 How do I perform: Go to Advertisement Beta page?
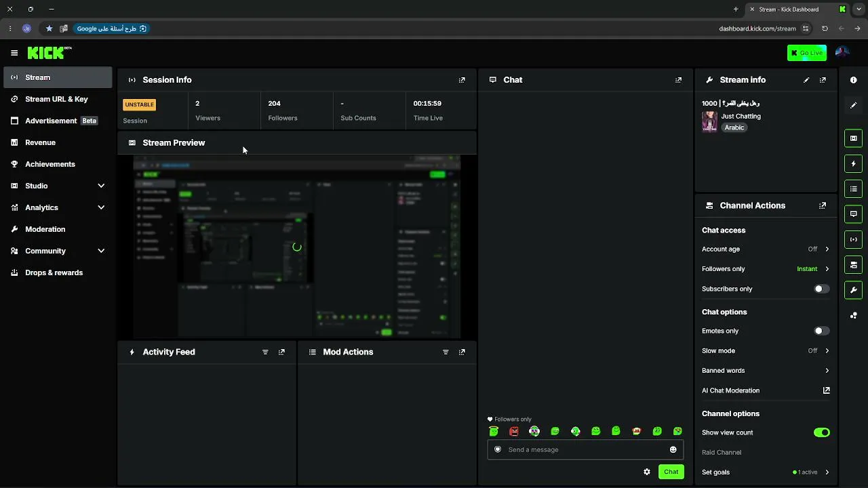point(58,121)
